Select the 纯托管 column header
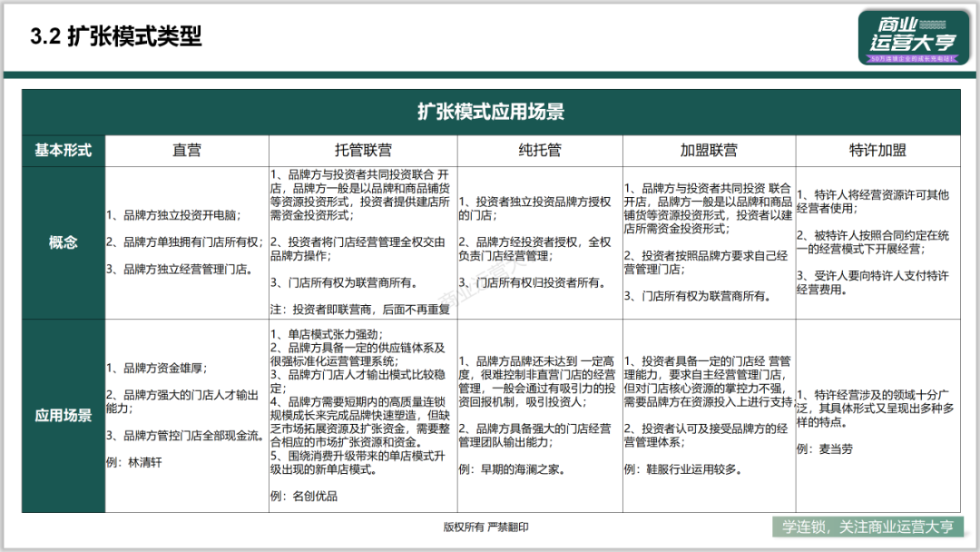Screen dimensions: 980x552 point(540,151)
